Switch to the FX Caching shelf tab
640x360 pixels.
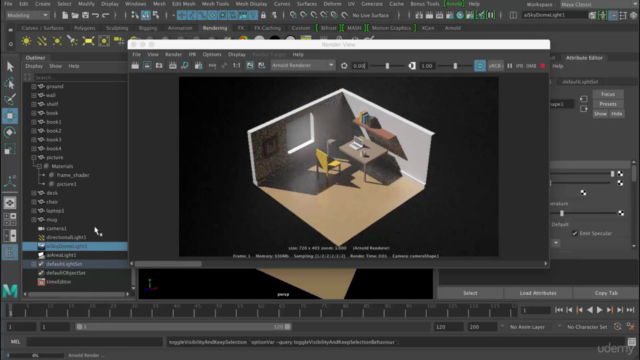[x=267, y=28]
